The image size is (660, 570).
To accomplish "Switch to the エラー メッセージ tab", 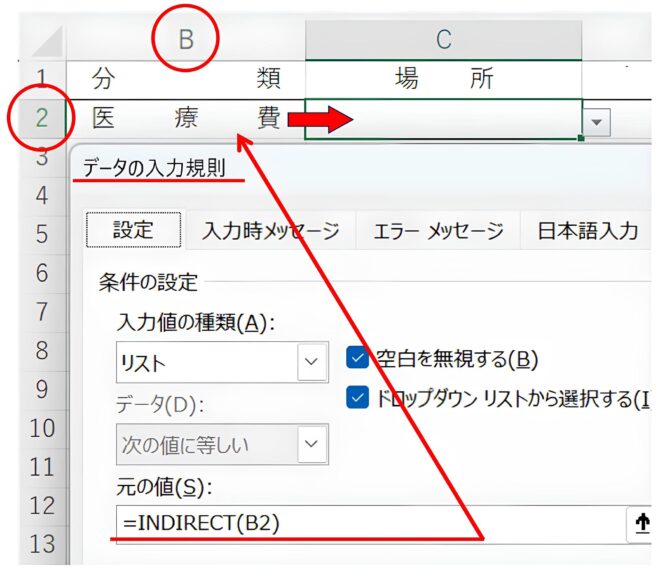I will (438, 231).
